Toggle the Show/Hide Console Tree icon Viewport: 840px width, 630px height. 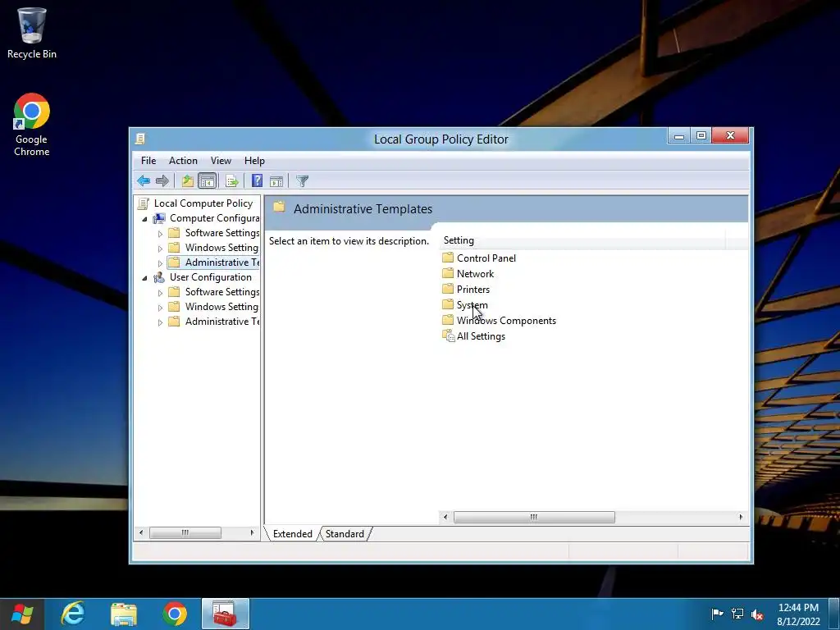[x=207, y=181]
